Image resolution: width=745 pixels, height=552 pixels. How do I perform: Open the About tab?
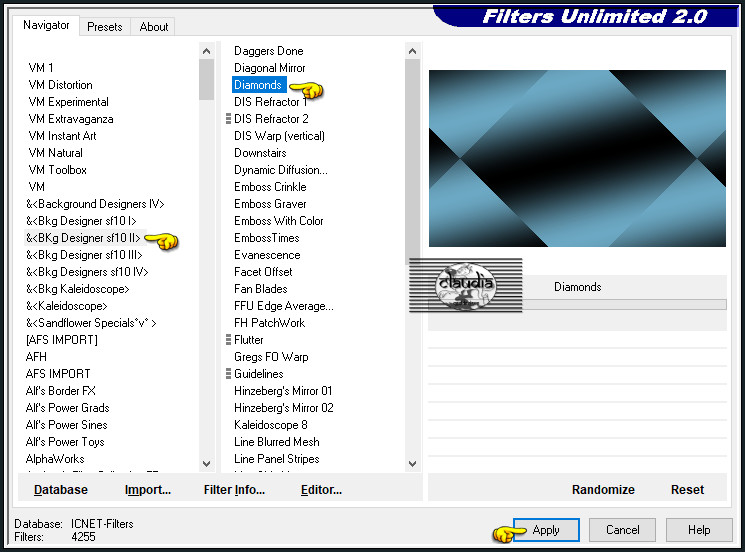153,27
